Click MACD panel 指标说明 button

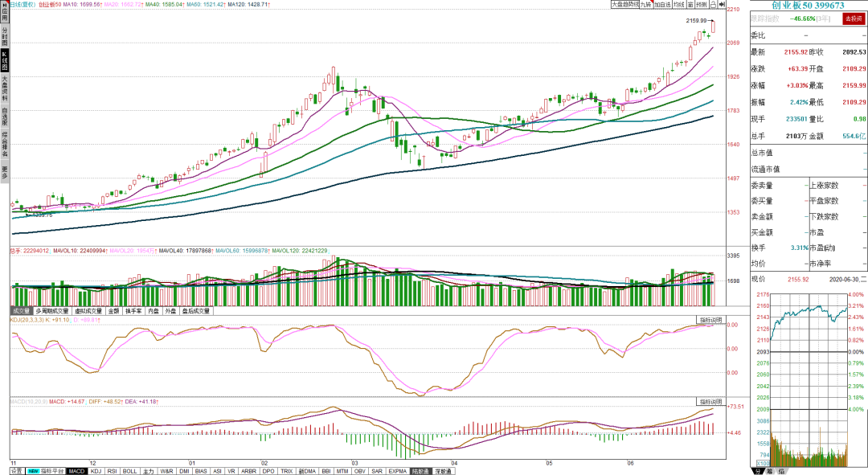click(x=710, y=401)
